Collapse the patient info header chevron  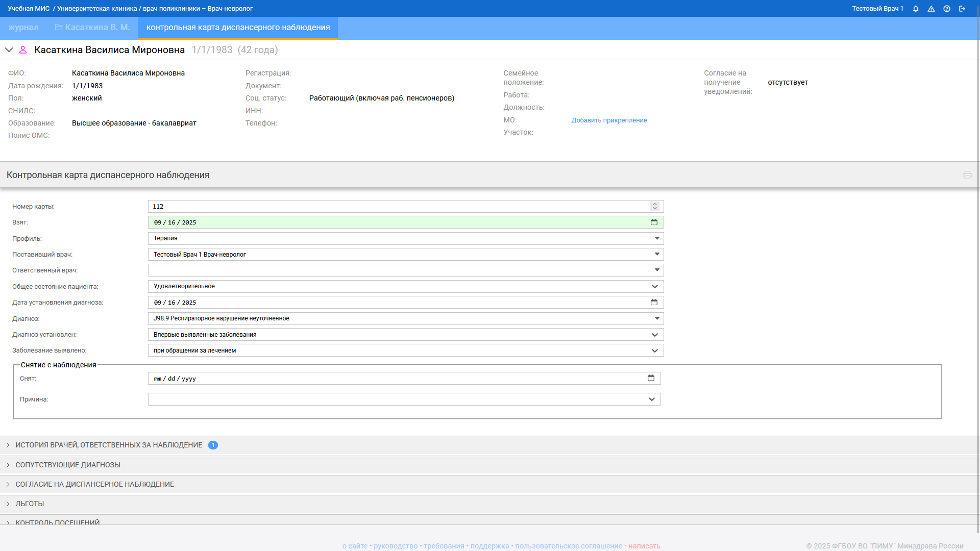pos(9,50)
